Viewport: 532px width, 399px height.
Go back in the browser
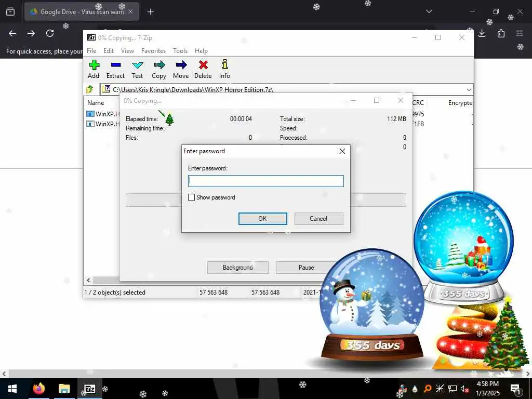(12, 33)
